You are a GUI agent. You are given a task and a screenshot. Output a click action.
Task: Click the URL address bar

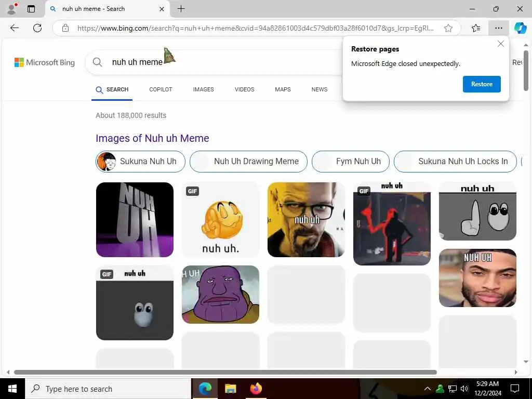click(255, 28)
